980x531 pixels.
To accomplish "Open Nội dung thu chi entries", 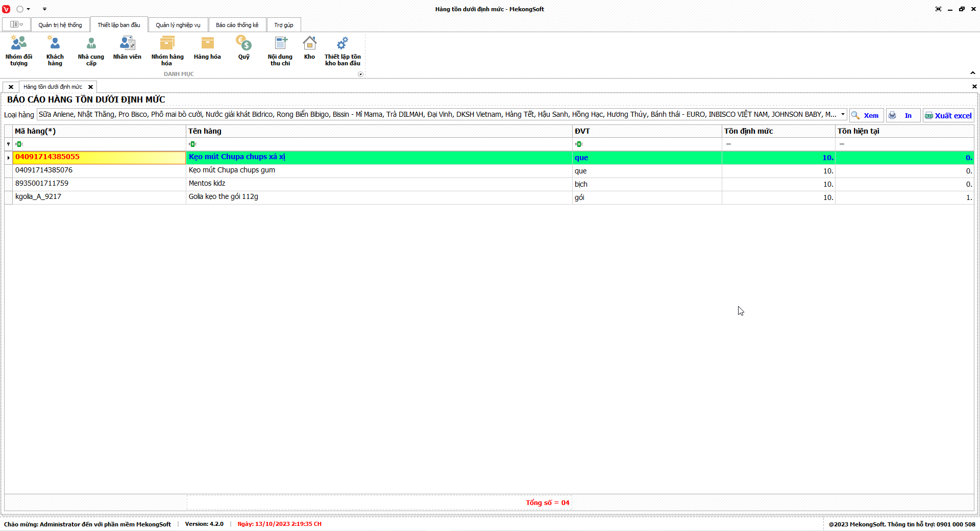I will (280, 51).
